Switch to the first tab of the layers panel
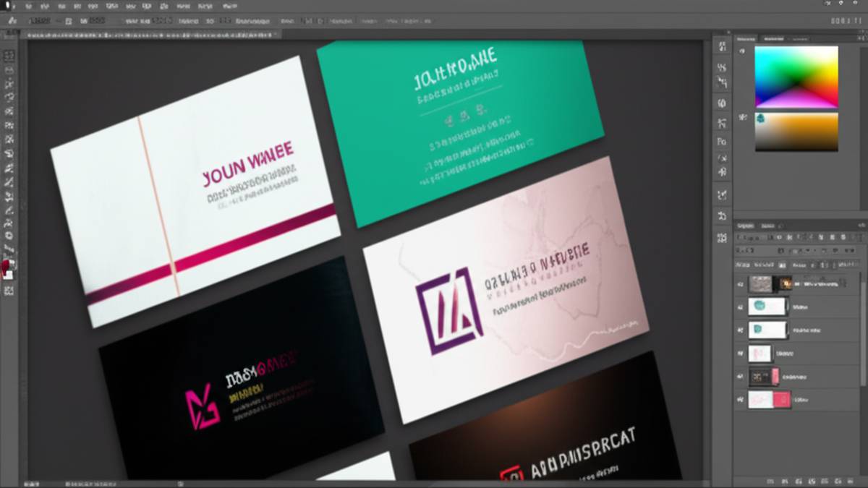The height and width of the screenshot is (488, 868). pos(746,226)
